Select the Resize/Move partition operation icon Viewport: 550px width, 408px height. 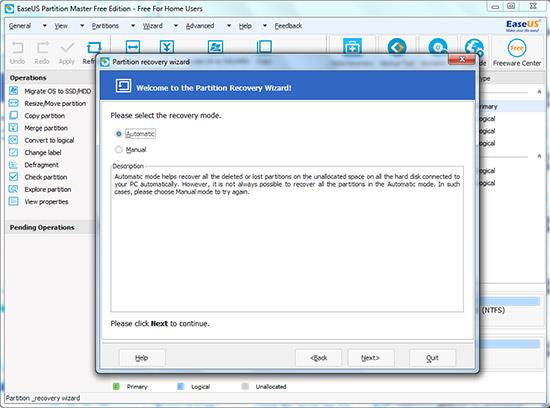13,103
